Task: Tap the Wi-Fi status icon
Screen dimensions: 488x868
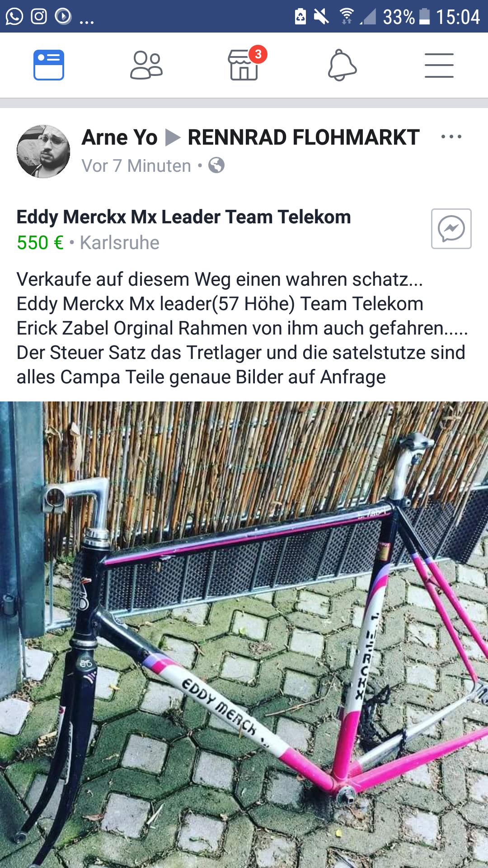Action: point(347,16)
